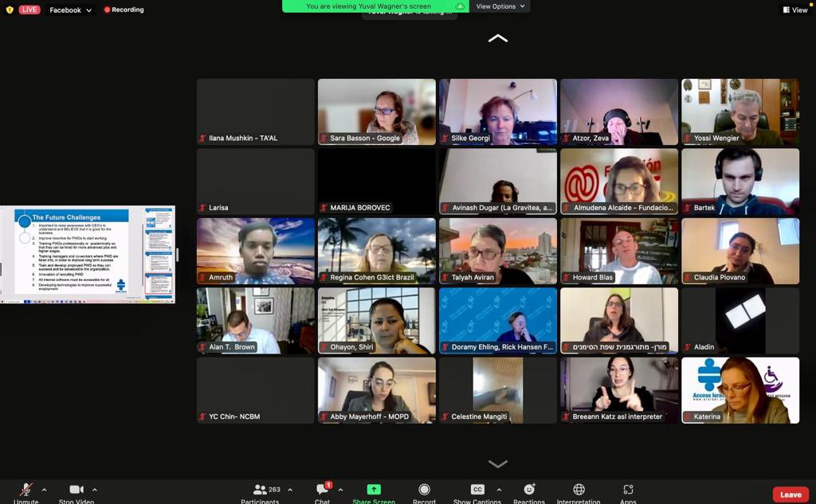Viewport: 816px width, 504px height.
Task: Select Aladin video tile
Action: point(740,321)
